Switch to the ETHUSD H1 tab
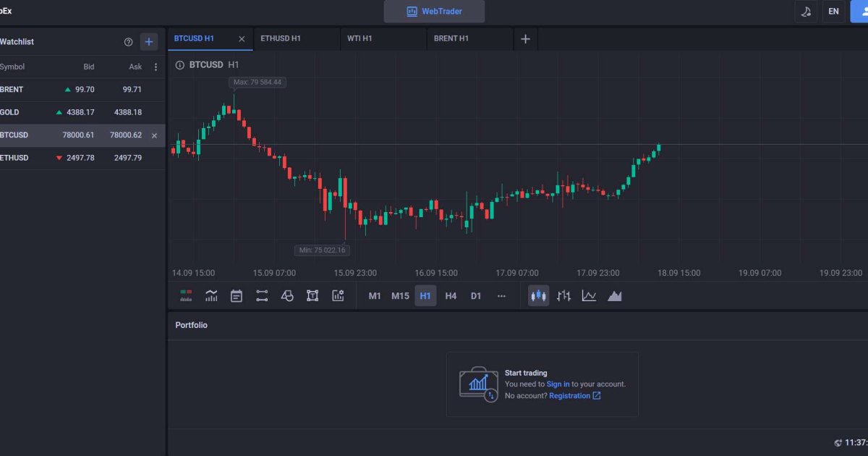Screen dimensions: 868x456 tap(297, 39)
